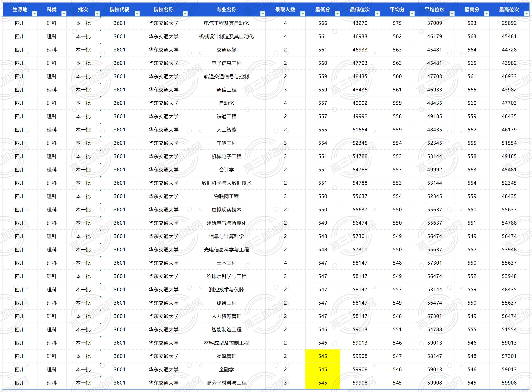The height and width of the screenshot is (392, 532).
Task: Click the 人力资源管理 major cell
Action: [227, 316]
